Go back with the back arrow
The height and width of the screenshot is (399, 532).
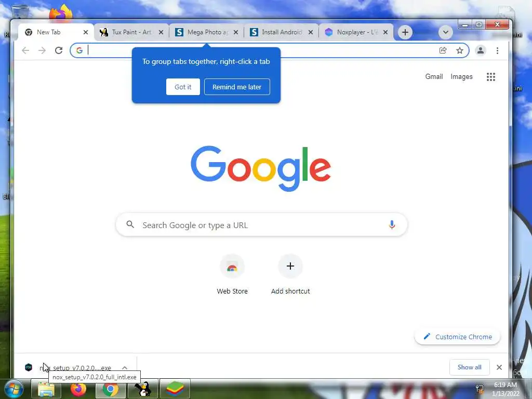click(x=25, y=50)
